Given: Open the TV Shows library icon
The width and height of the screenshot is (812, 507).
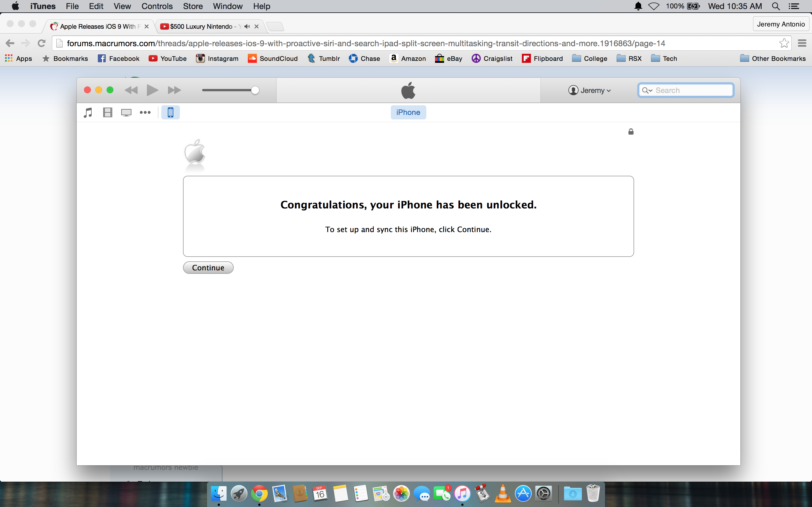Looking at the screenshot, I should 126,112.
